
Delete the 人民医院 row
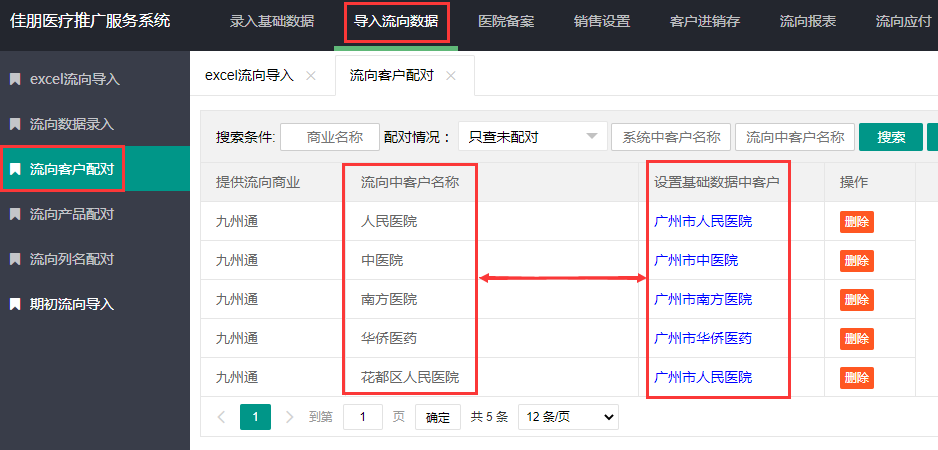point(856,222)
